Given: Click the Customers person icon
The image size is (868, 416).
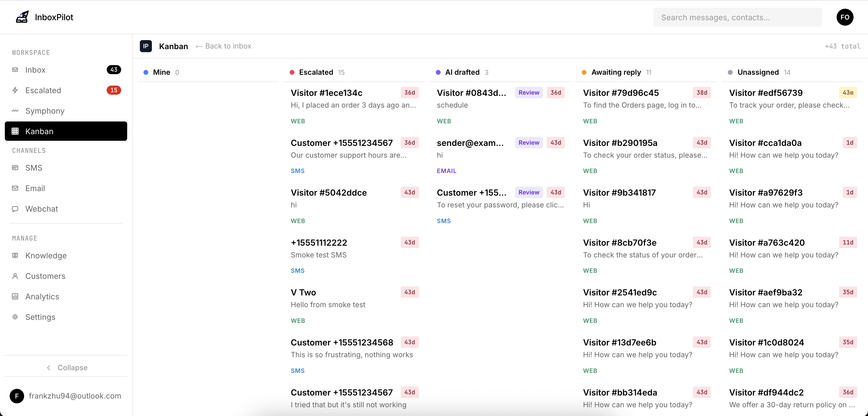Looking at the screenshot, I should click(15, 276).
